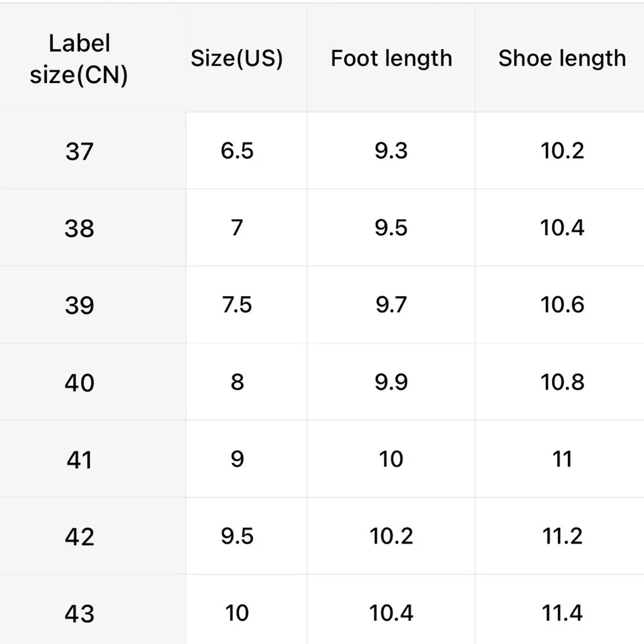Select shoe length 10.8 cell
This screenshot has height=644, width=644.
tap(562, 381)
